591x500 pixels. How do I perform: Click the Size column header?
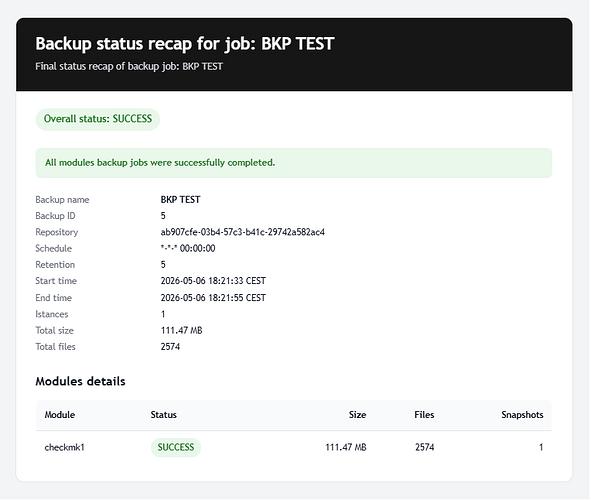click(x=357, y=415)
